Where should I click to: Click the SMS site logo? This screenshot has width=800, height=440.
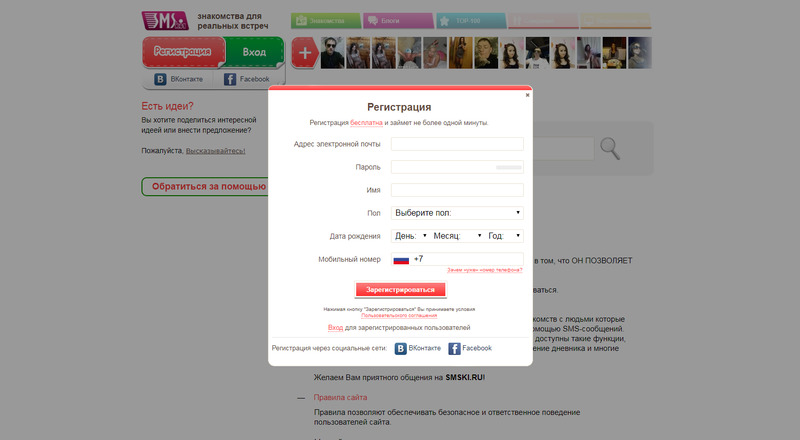(x=165, y=21)
